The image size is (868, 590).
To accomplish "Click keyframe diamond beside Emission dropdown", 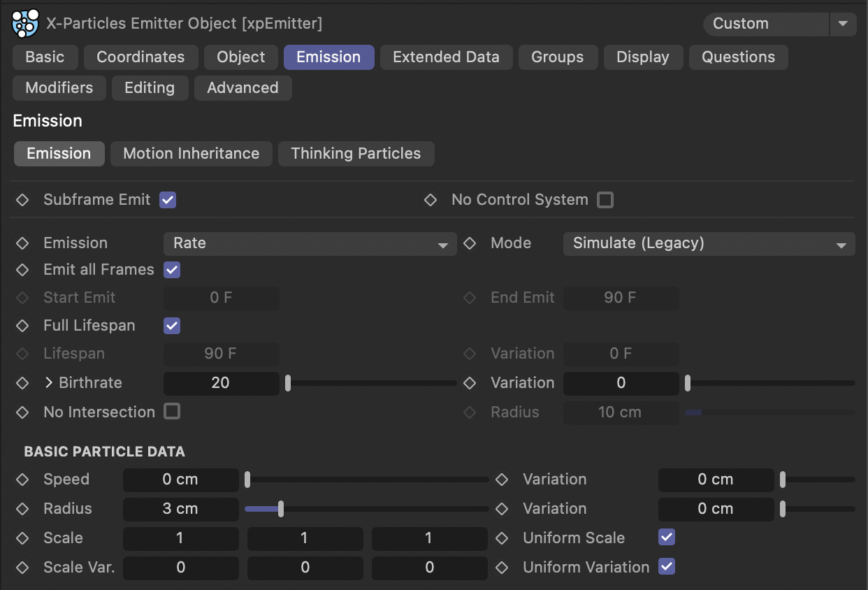I will tap(22, 243).
